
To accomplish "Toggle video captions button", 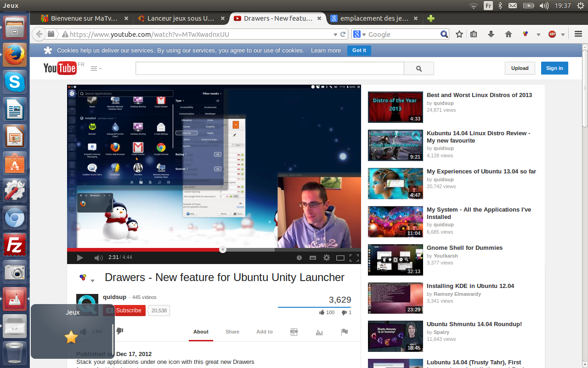I will tap(313, 258).
